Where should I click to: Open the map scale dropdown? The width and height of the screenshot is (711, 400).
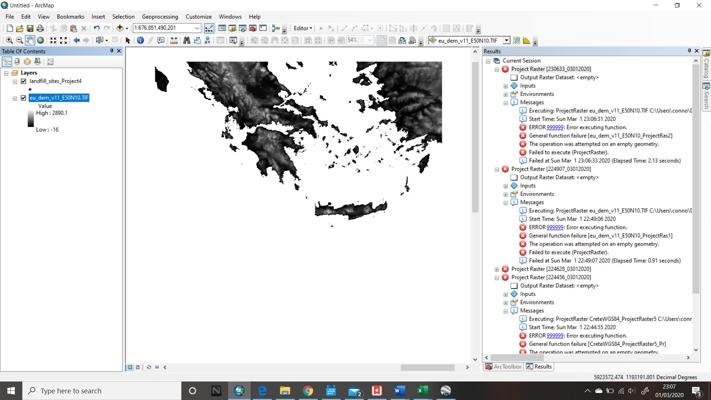tap(197, 28)
